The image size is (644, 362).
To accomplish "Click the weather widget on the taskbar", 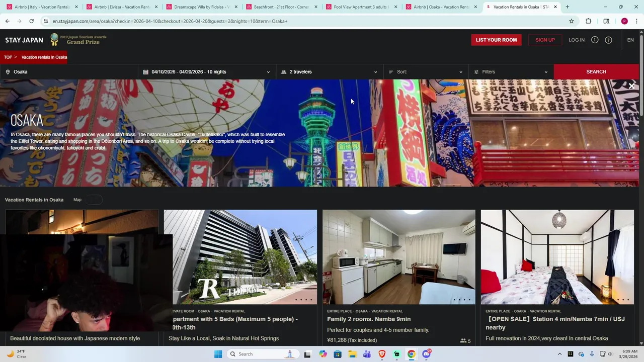I will click(x=17, y=354).
